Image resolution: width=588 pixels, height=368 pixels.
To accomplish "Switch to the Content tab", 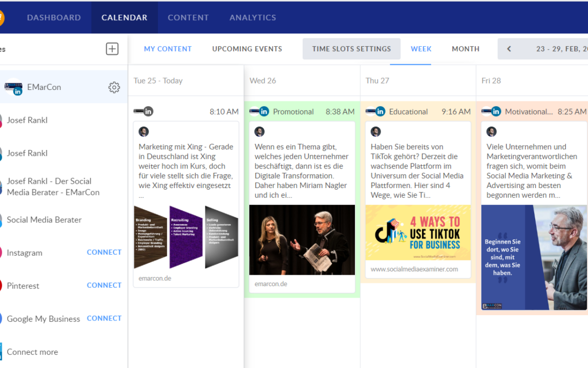I will [x=188, y=17].
